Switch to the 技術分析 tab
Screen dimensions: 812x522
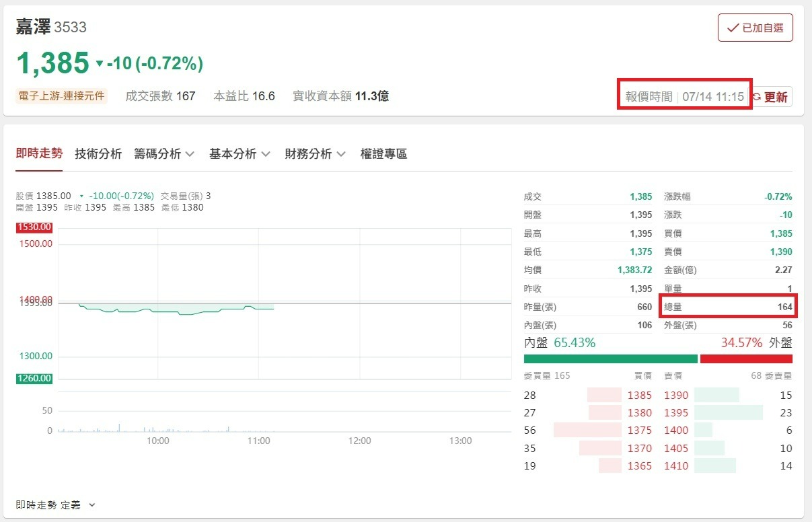pyautogui.click(x=98, y=153)
